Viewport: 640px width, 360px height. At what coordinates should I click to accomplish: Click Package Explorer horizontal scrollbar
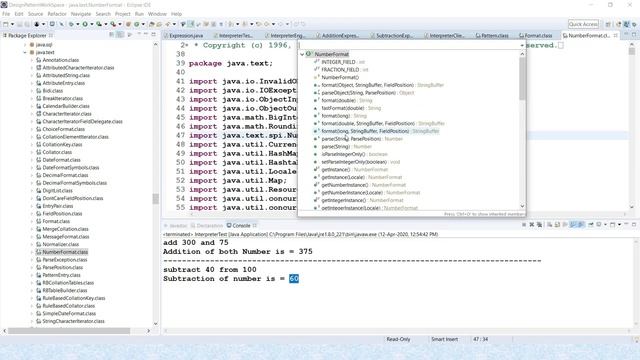click(69, 331)
